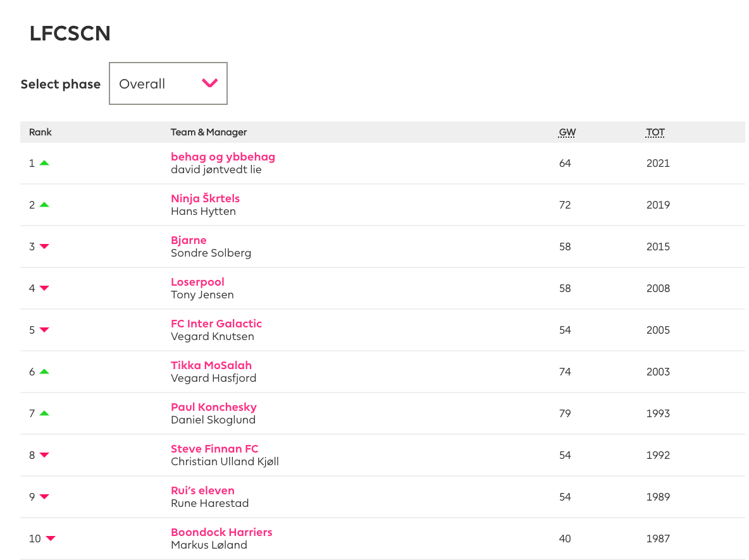Click red down arrow beside rank 3
Viewport: 749px width, 560px height.
coord(44,247)
